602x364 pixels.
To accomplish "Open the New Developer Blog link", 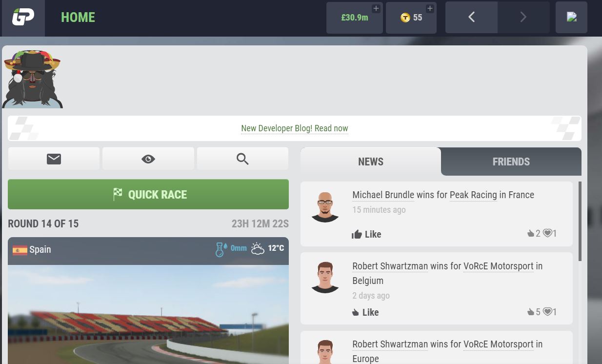I will (295, 128).
